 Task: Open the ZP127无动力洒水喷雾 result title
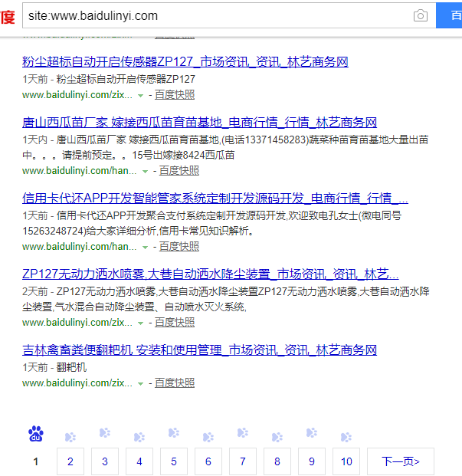[210, 274]
